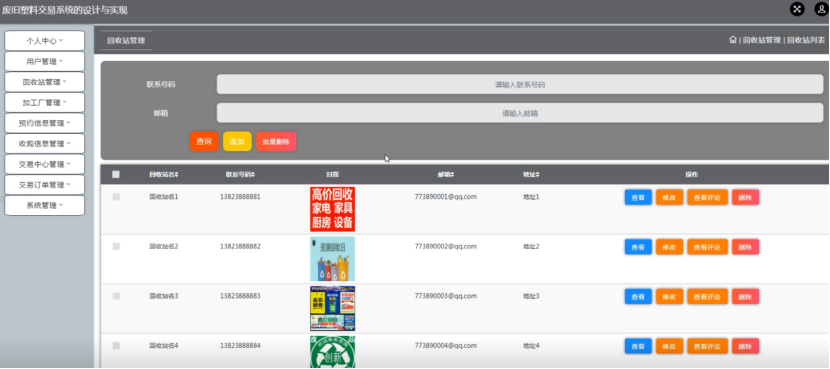Open the green recycling cover for 回收站名4
Image resolution: width=830 pixels, height=369 pixels.
pos(332,352)
